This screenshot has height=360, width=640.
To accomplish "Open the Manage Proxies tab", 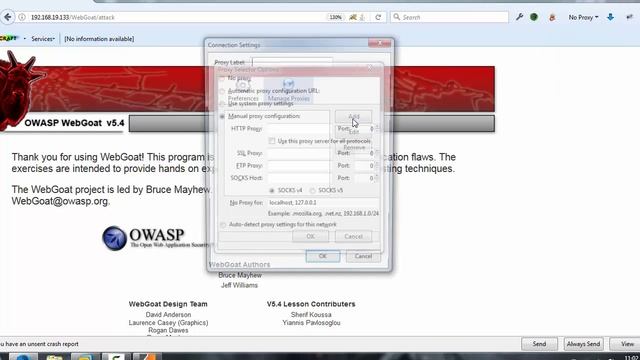I will point(289,91).
